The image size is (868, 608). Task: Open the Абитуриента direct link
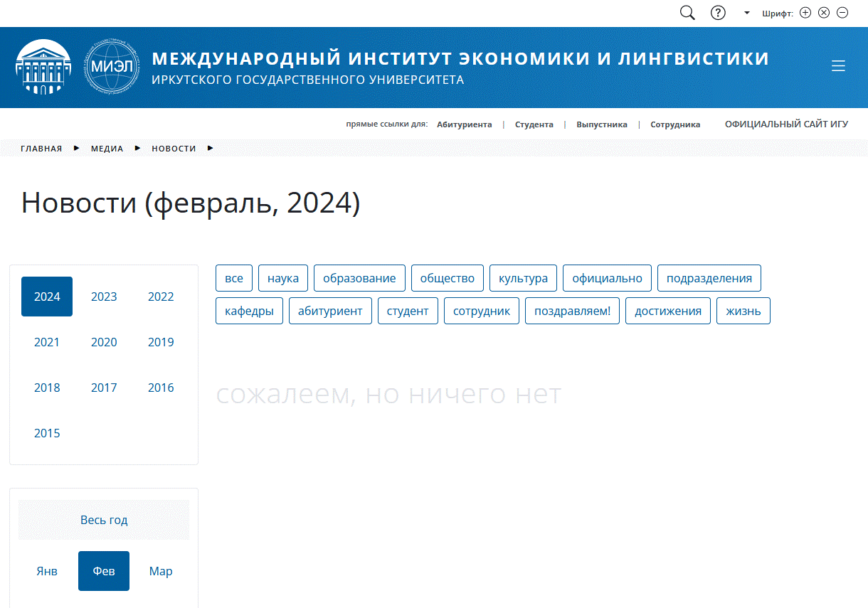[x=464, y=124]
